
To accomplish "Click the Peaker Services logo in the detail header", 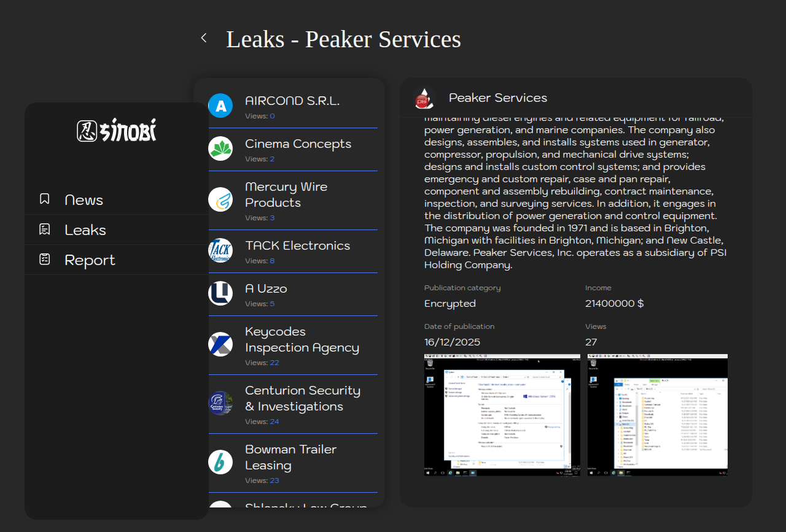I will click(x=423, y=98).
